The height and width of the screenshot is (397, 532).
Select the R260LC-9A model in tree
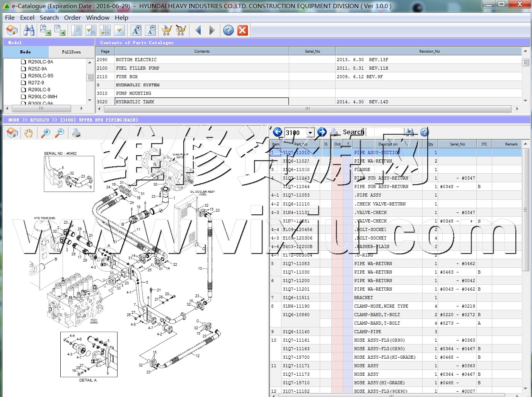(41, 62)
